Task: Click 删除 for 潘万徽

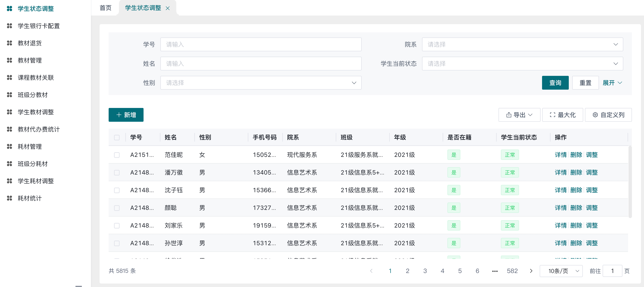Action: 576,173
